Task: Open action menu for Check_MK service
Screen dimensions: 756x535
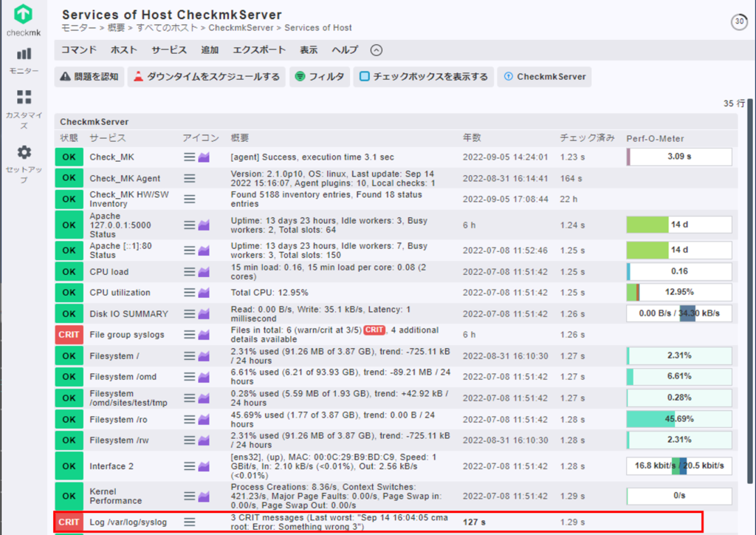Action: [190, 157]
